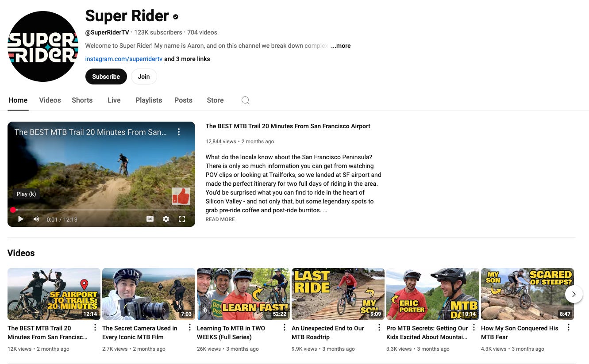Click the verified checkmark badge beside Super Rider
Image resolution: width=589 pixels, height=364 pixels.
point(176,17)
